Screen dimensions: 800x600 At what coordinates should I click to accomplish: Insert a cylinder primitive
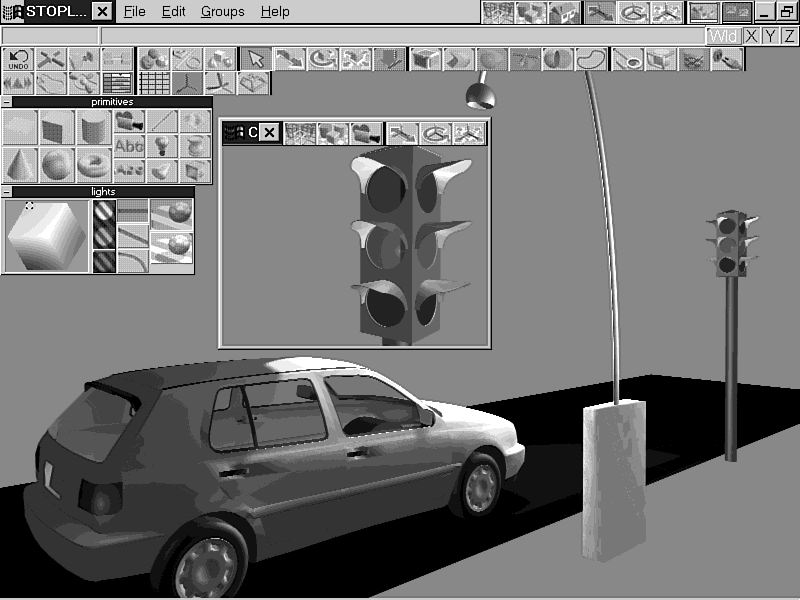click(93, 127)
